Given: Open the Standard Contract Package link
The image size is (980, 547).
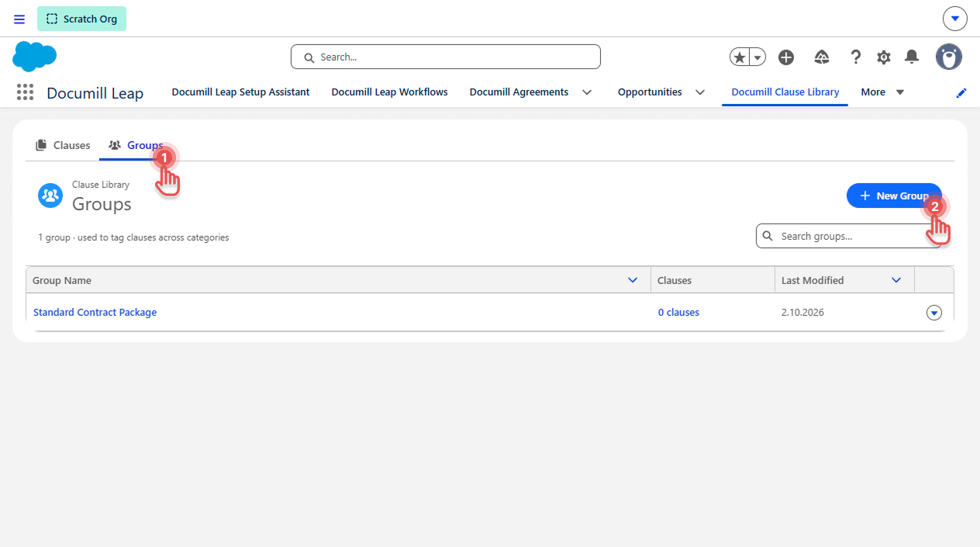Looking at the screenshot, I should (95, 313).
